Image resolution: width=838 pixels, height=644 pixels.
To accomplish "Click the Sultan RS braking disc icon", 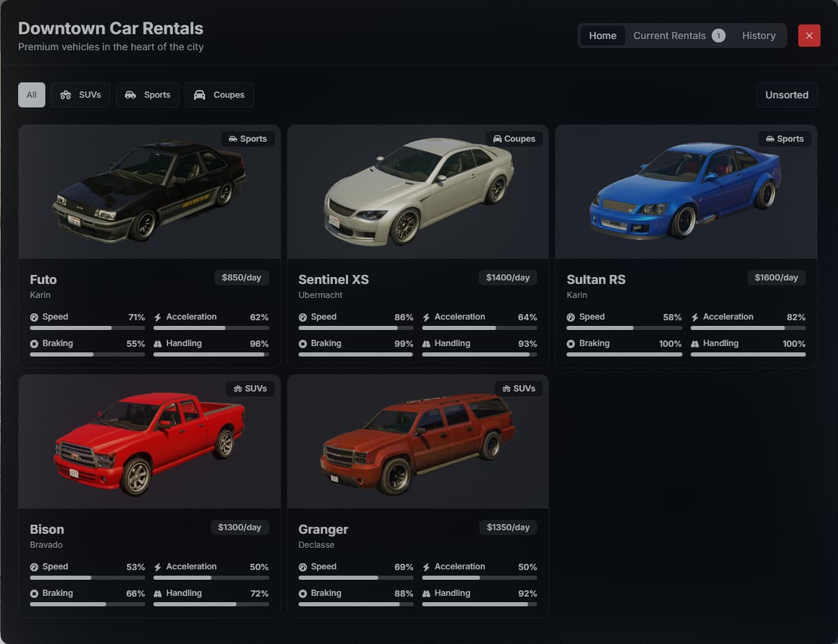I will [571, 344].
